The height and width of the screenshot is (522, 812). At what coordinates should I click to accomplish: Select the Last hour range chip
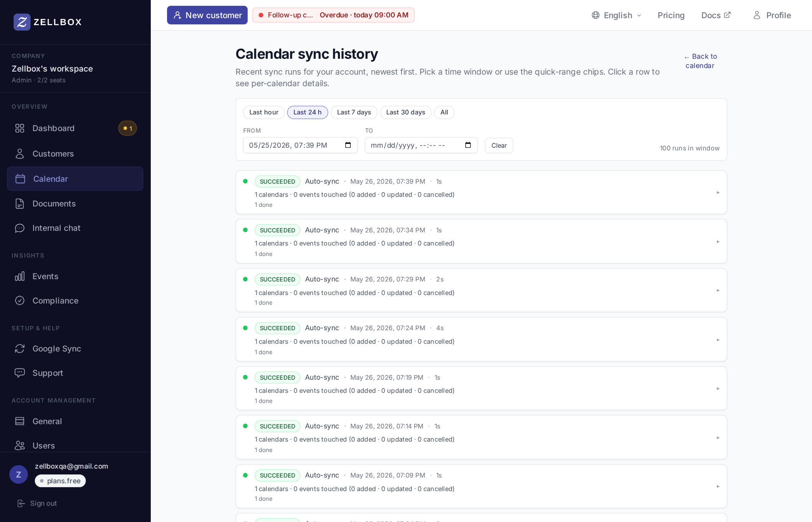tap(264, 113)
